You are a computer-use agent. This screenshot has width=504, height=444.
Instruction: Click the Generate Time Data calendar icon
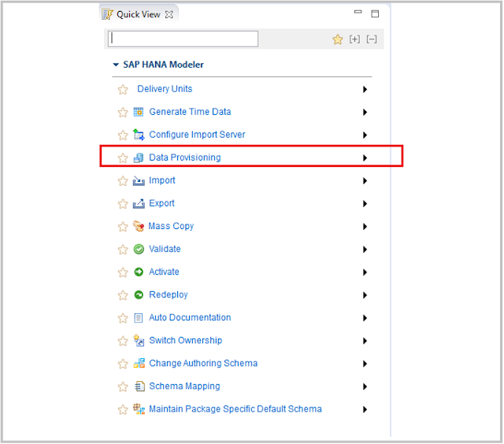pos(139,112)
